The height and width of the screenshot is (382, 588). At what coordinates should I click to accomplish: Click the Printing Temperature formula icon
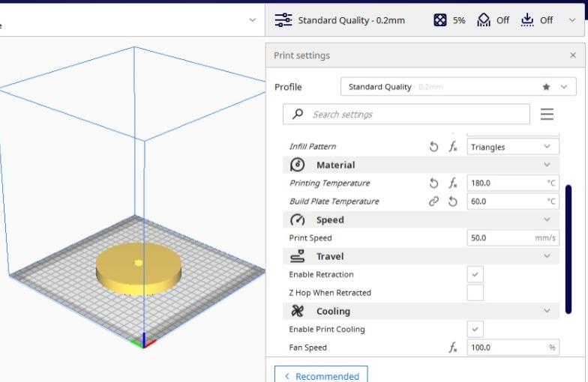[x=453, y=183]
